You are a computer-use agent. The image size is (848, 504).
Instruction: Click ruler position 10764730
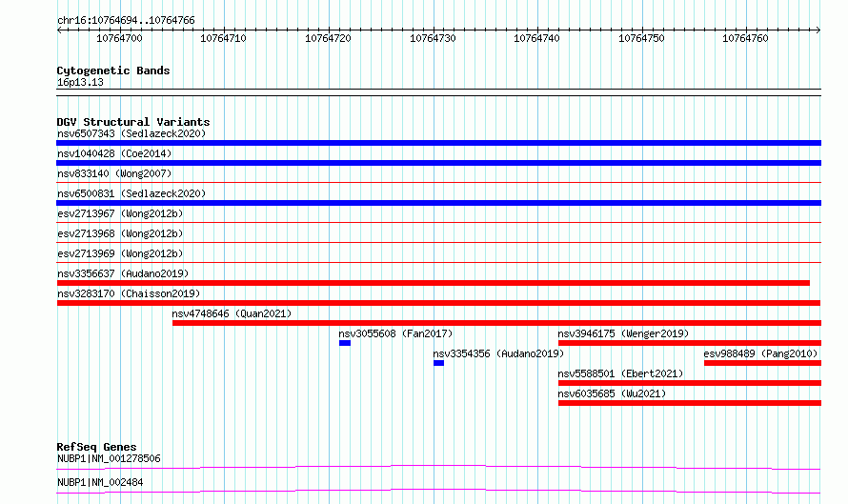pos(433,38)
